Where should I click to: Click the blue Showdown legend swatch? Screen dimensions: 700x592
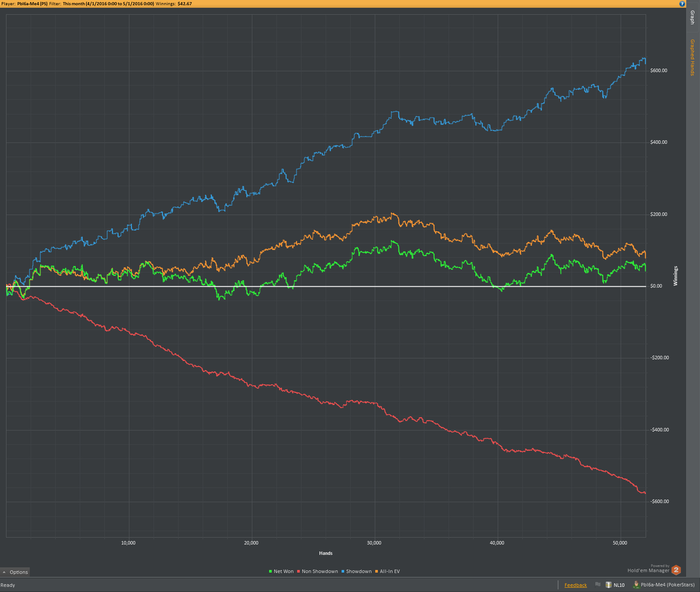coord(343,571)
